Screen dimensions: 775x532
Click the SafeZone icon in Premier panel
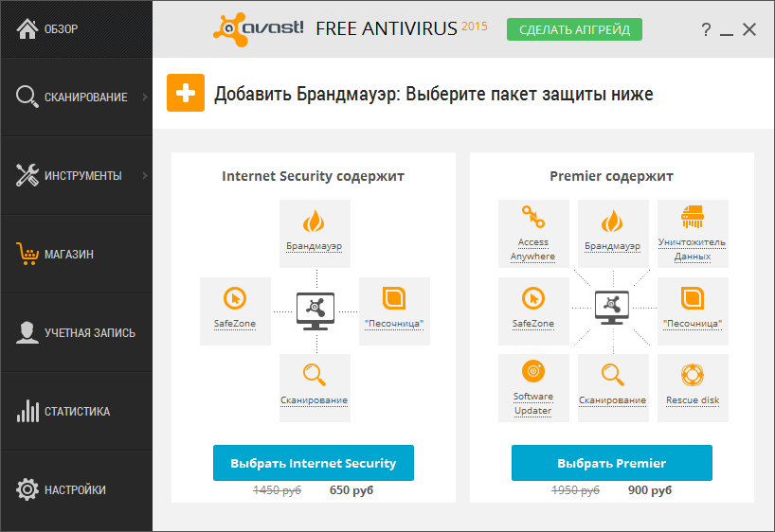[x=533, y=299]
